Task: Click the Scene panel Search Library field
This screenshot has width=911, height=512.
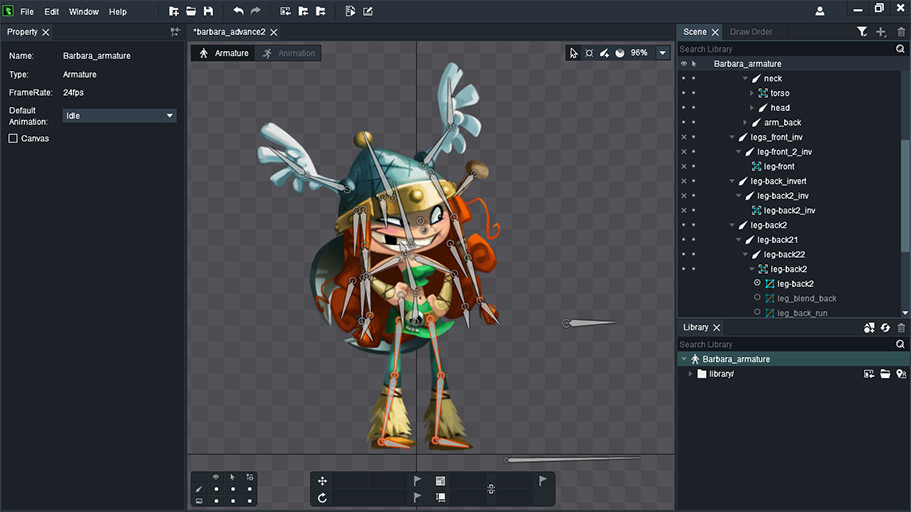Action: 786,49
